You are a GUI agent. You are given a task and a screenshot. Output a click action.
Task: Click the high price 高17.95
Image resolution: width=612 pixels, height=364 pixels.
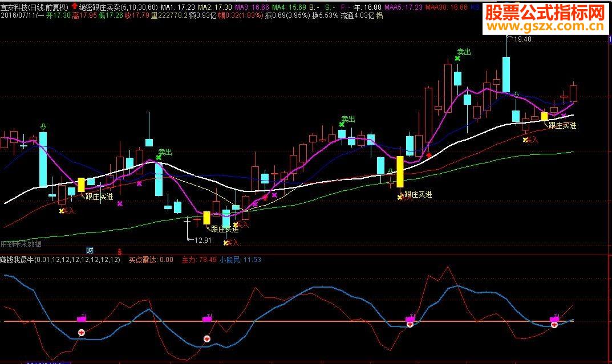point(84,15)
